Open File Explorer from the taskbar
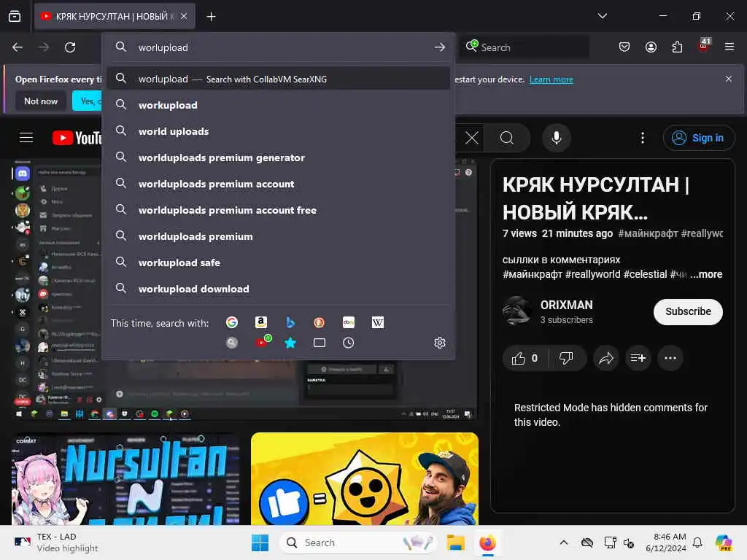Screen dimensions: 747x560 455,542
